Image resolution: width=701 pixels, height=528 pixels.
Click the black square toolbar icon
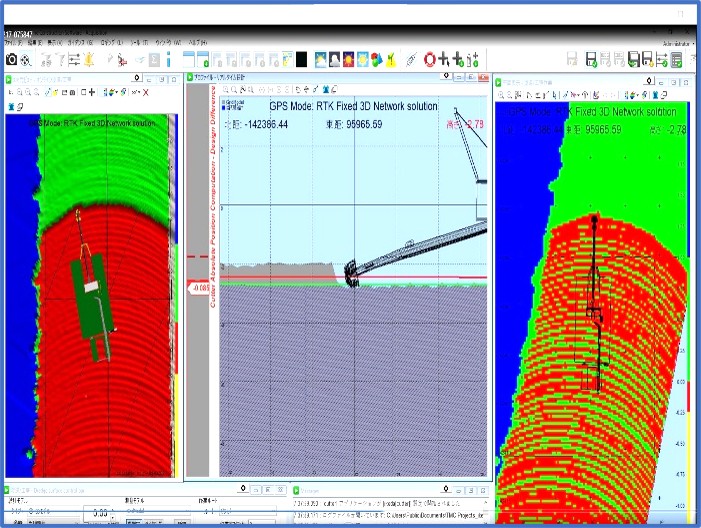point(301,60)
